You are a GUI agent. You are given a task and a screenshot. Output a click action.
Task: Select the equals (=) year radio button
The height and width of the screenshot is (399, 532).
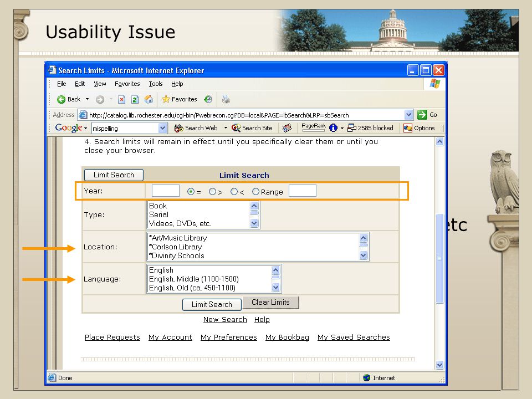click(x=191, y=192)
